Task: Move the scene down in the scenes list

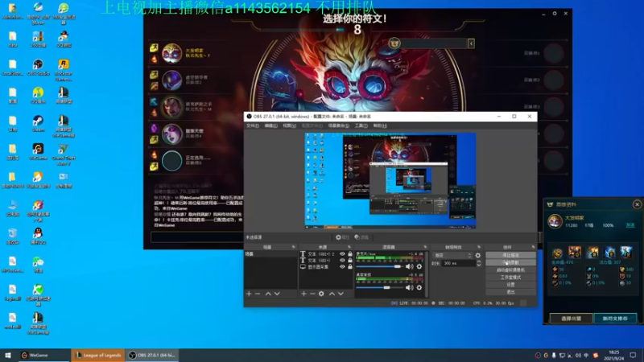Action: click(x=277, y=294)
